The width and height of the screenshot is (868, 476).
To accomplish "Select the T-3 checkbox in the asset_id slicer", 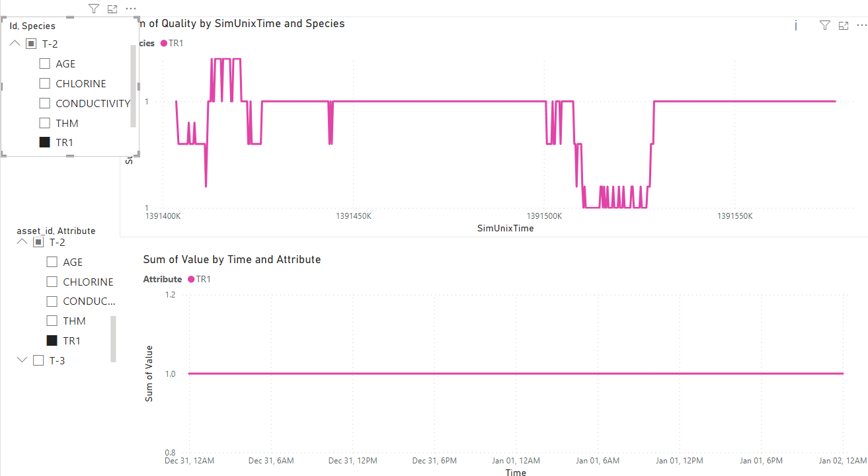I will pyautogui.click(x=38, y=361).
